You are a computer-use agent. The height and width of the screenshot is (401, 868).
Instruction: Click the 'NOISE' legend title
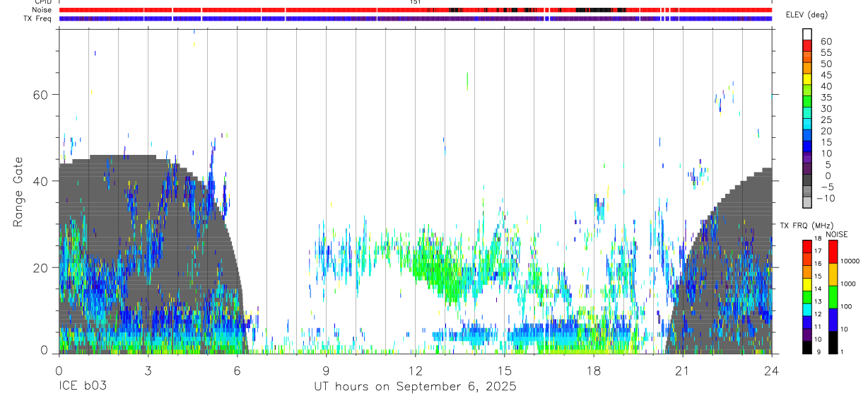click(x=837, y=234)
